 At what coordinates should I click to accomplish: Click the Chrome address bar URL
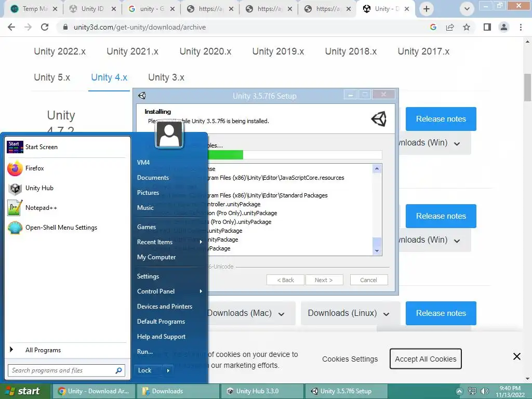tap(140, 27)
